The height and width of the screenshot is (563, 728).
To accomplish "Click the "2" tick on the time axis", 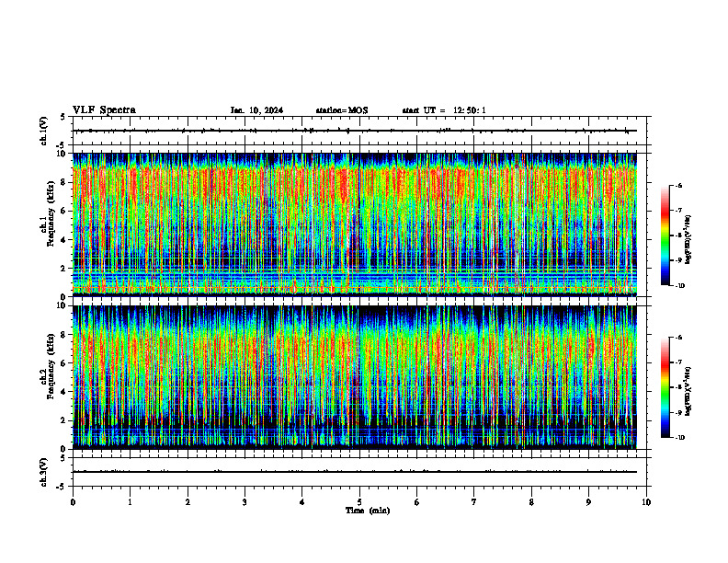I will tap(188, 502).
